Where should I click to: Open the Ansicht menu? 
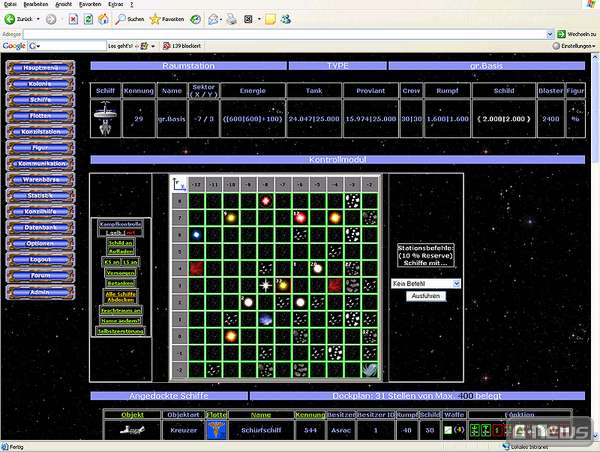point(64,5)
